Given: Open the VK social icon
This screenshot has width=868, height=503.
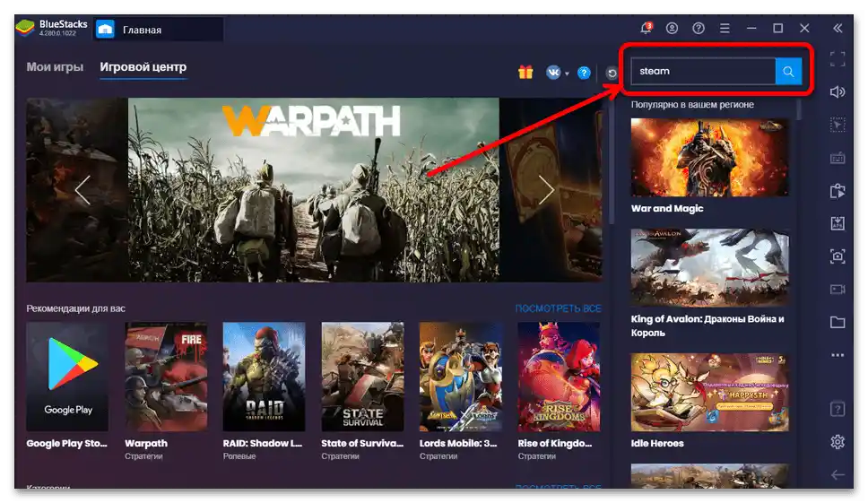Looking at the screenshot, I should click(x=553, y=73).
